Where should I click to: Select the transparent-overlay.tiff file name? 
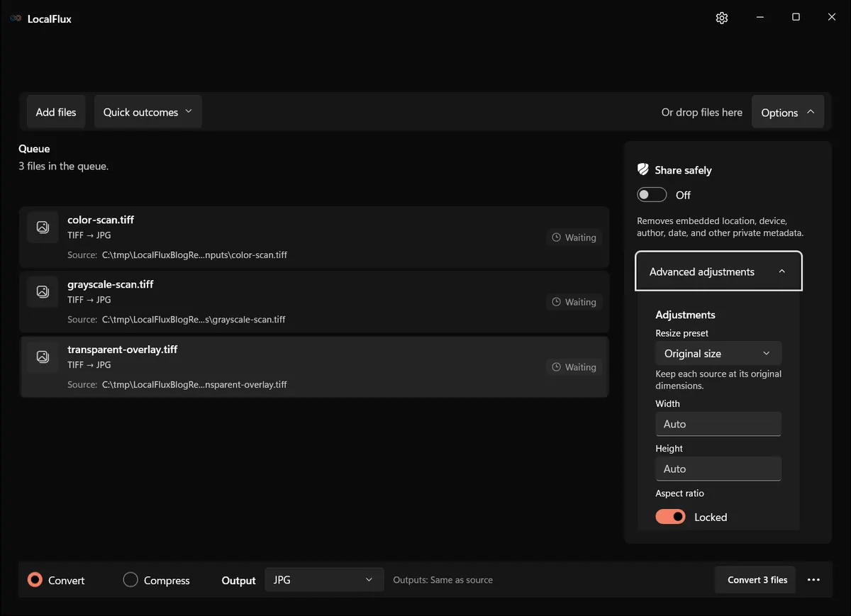click(122, 349)
